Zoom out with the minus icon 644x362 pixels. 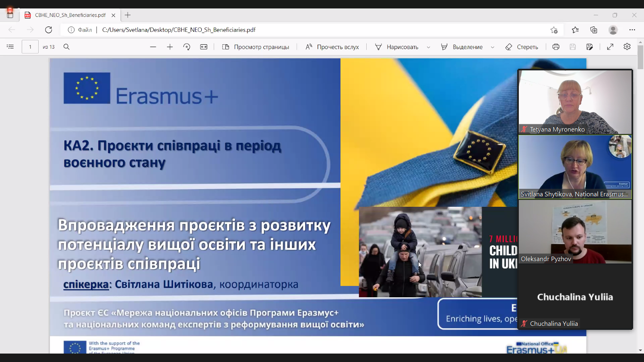153,47
